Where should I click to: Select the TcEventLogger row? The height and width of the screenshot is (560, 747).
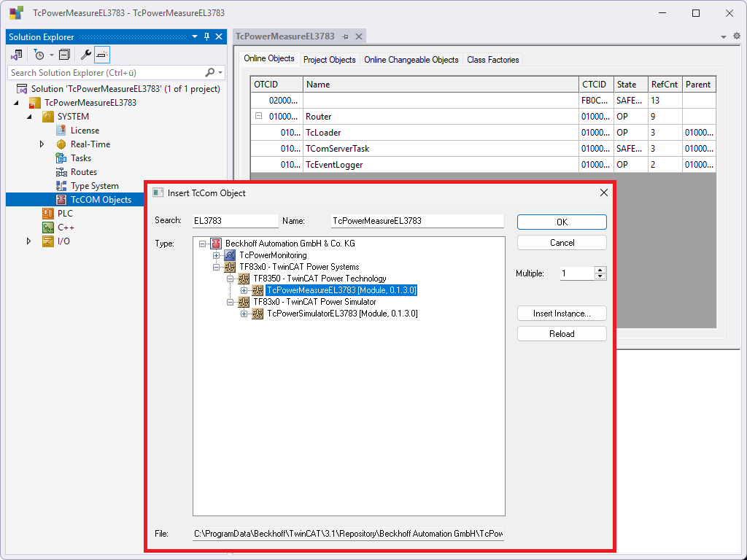(483, 165)
